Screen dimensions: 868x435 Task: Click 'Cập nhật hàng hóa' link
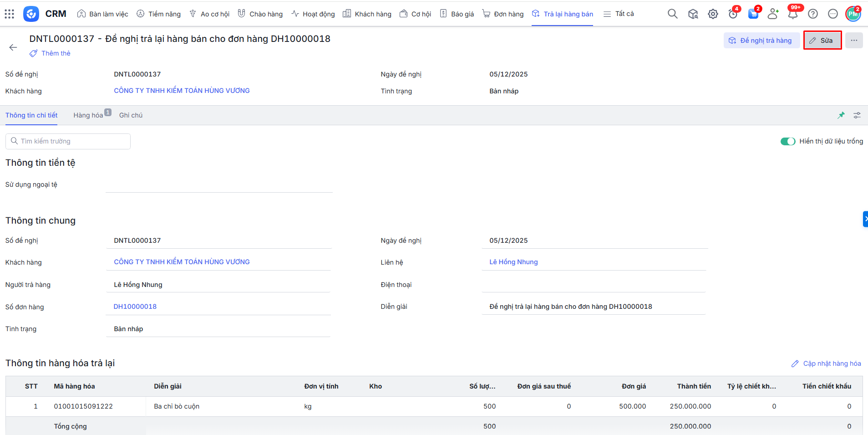[826, 363]
